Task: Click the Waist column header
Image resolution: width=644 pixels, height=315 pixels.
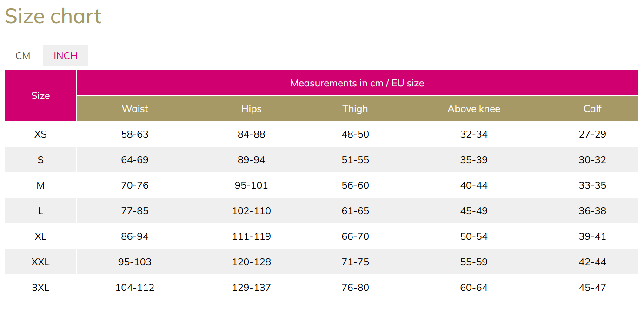Action: click(135, 108)
